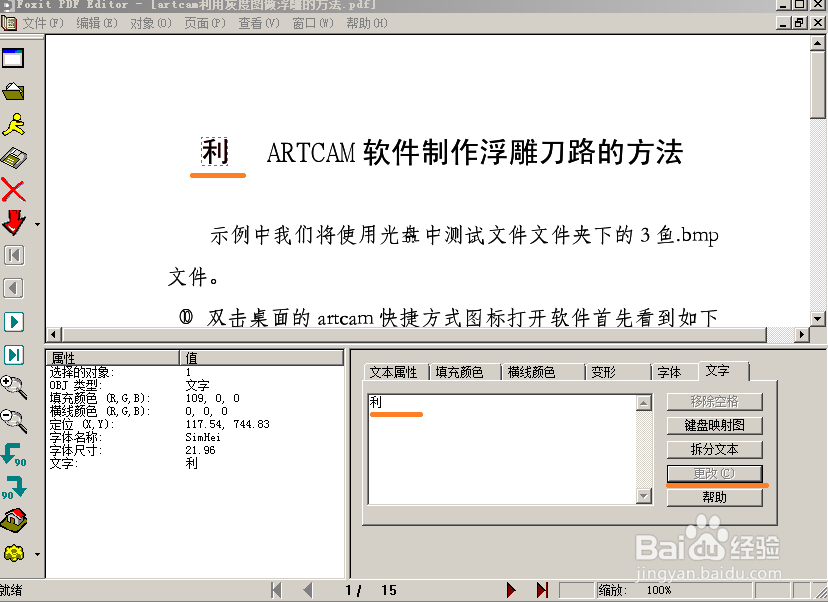828x602 pixels.
Task: Click the 值 column header
Action: click(261, 358)
